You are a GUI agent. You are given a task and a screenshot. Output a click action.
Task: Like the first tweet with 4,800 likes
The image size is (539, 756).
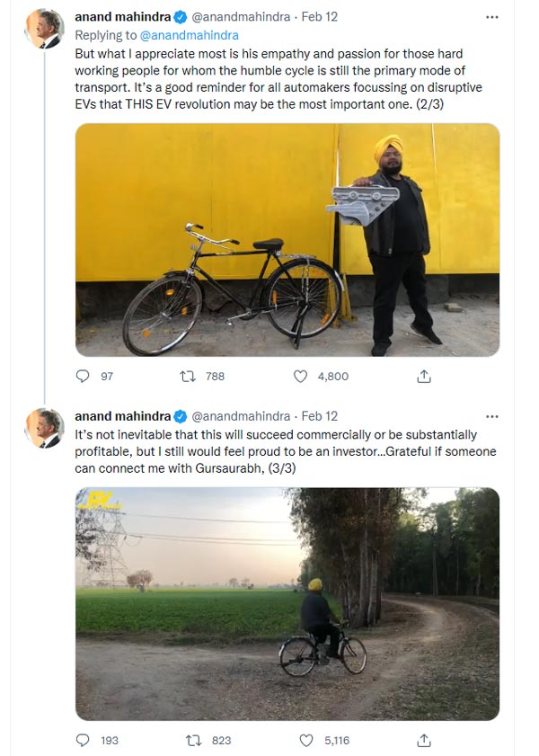(x=301, y=377)
